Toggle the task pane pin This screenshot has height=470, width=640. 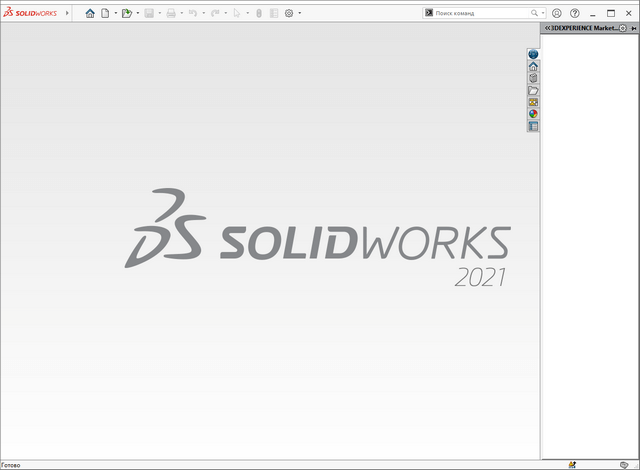634,29
